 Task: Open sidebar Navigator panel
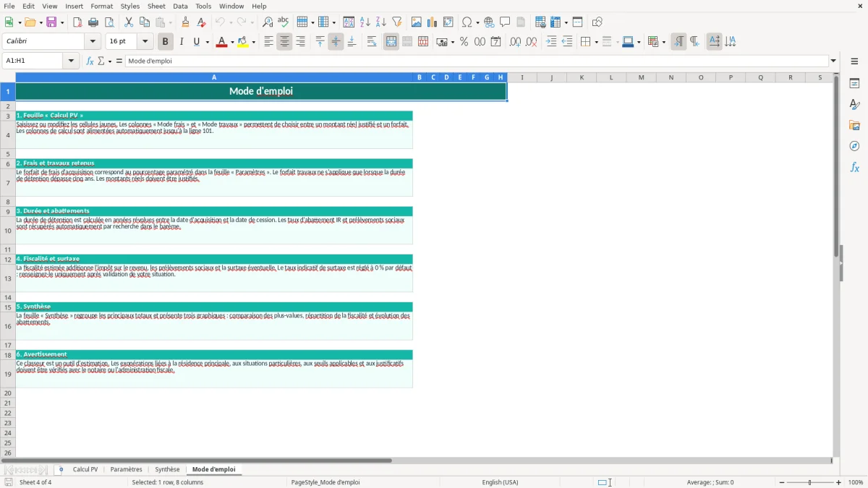pyautogui.click(x=854, y=146)
